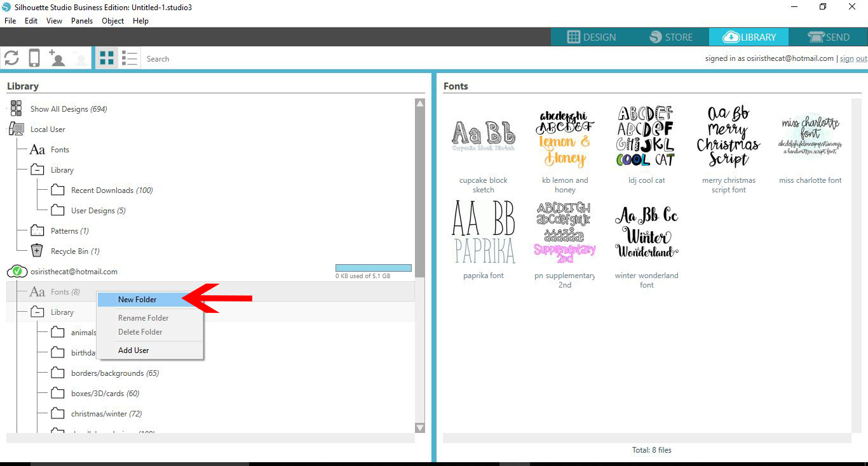Click the Aa icon beside local Fonts
The width and height of the screenshot is (868, 466).
tap(37, 150)
